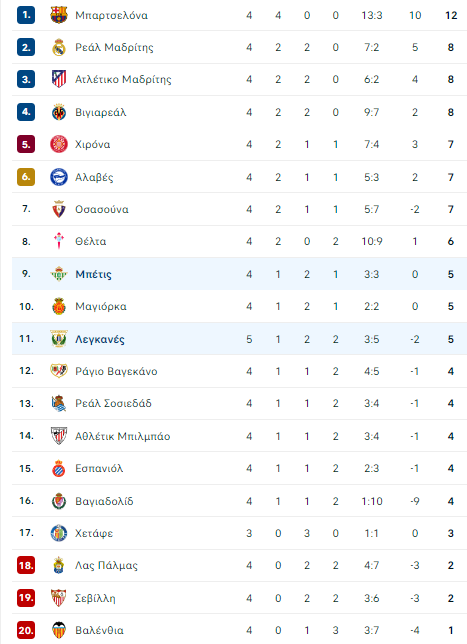
Task: Click the red rank 20 relegation badge
Action: [26, 630]
